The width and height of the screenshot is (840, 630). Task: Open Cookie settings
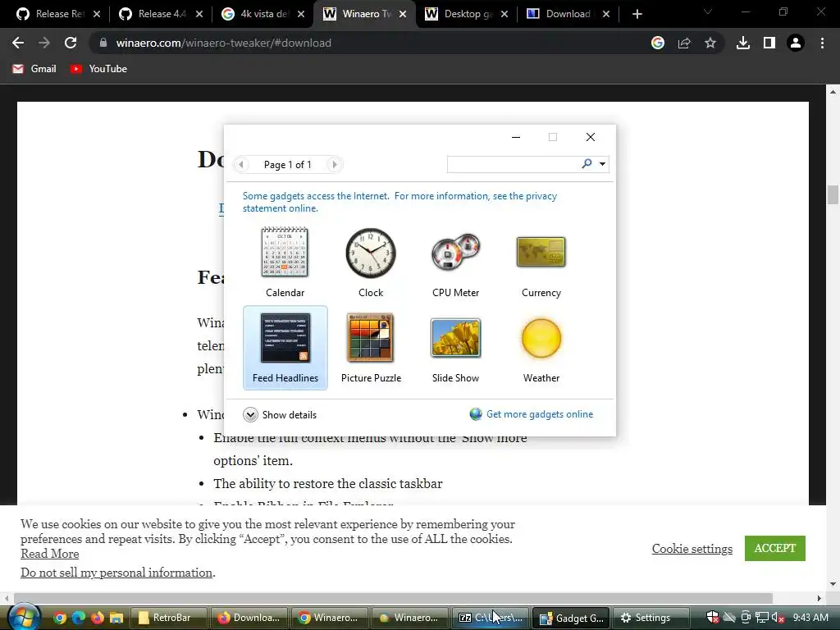[x=692, y=549]
